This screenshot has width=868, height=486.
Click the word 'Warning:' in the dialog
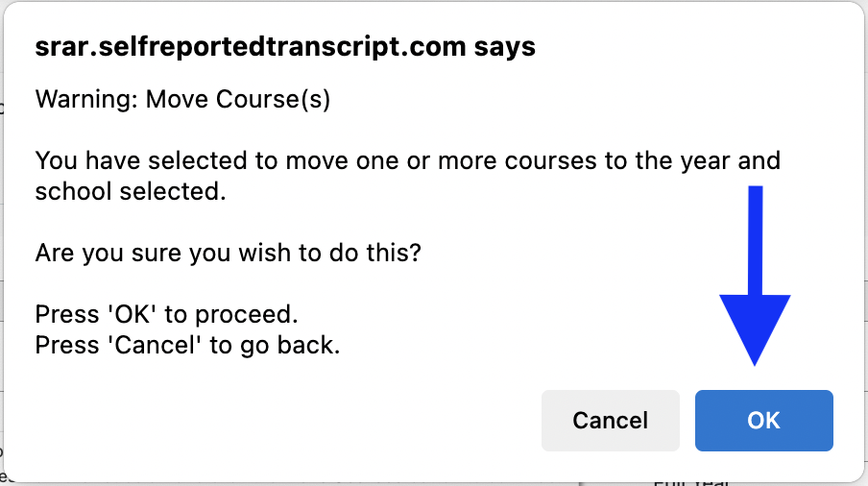pyautogui.click(x=86, y=100)
